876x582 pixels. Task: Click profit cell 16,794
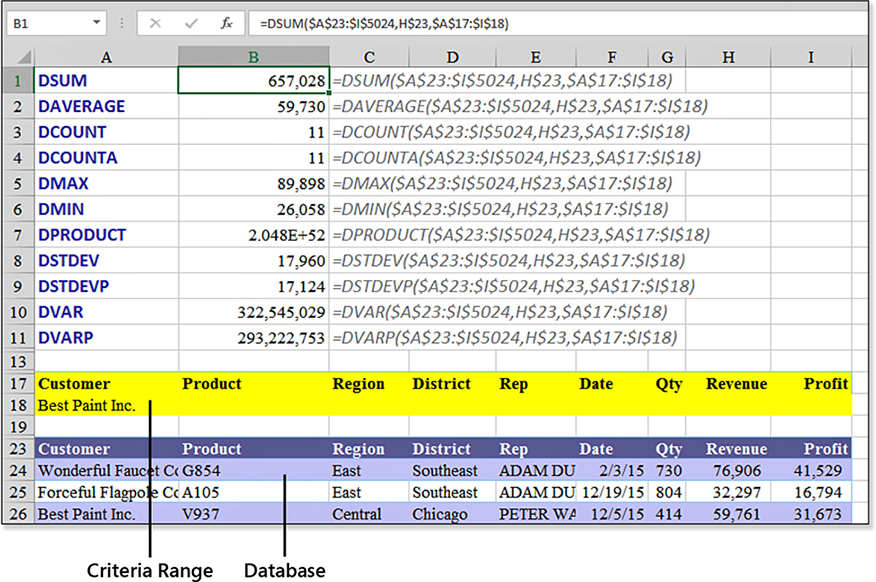pos(811,493)
